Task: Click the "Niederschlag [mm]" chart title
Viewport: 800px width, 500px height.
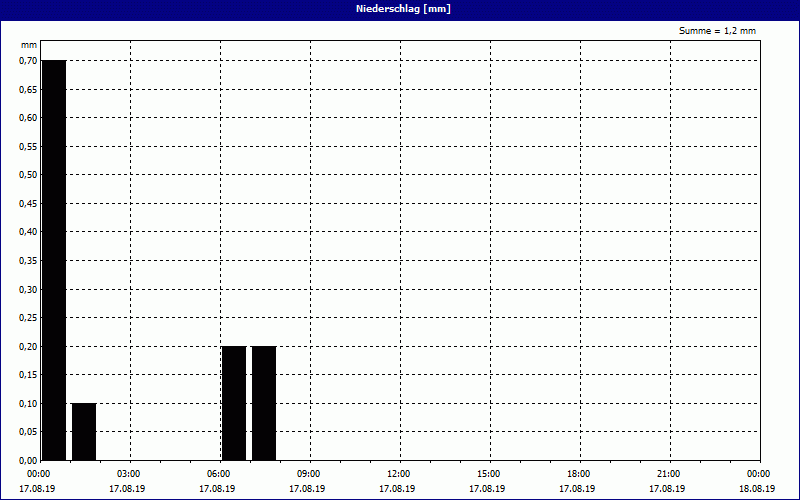Action: (403, 9)
